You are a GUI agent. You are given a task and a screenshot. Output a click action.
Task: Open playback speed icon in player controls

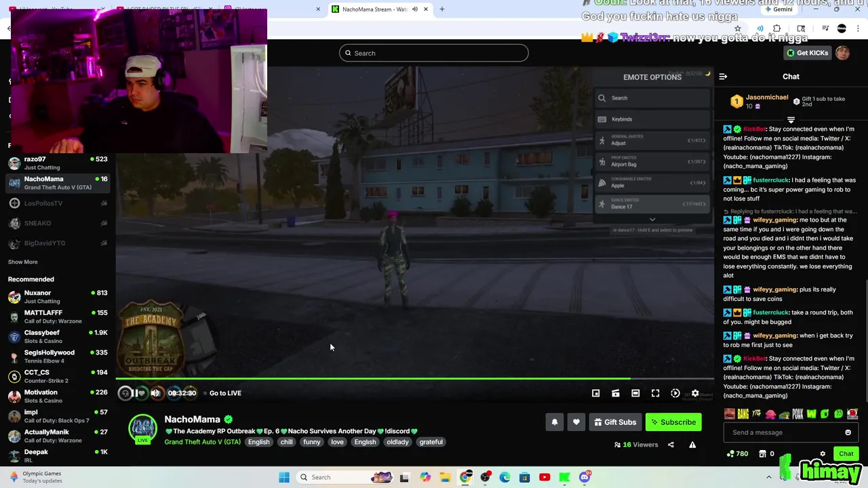click(675, 393)
